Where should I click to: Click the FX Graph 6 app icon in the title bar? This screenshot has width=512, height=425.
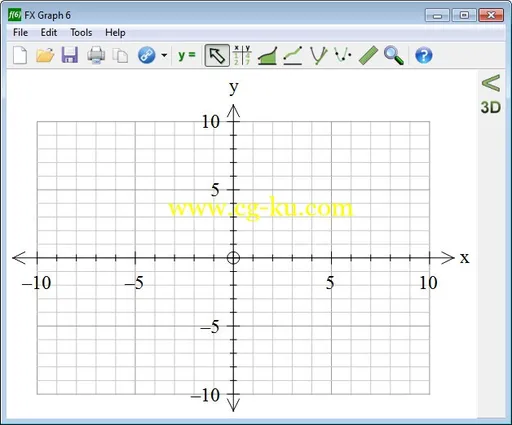[14, 15]
